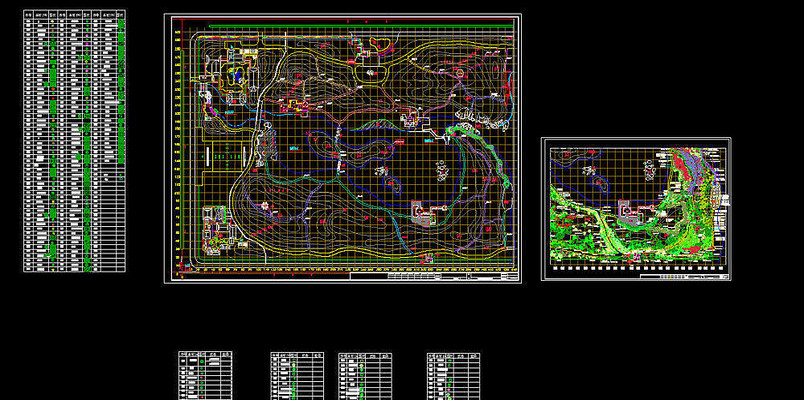Click the title block of the small plan
The image size is (804, 400).
684,276
